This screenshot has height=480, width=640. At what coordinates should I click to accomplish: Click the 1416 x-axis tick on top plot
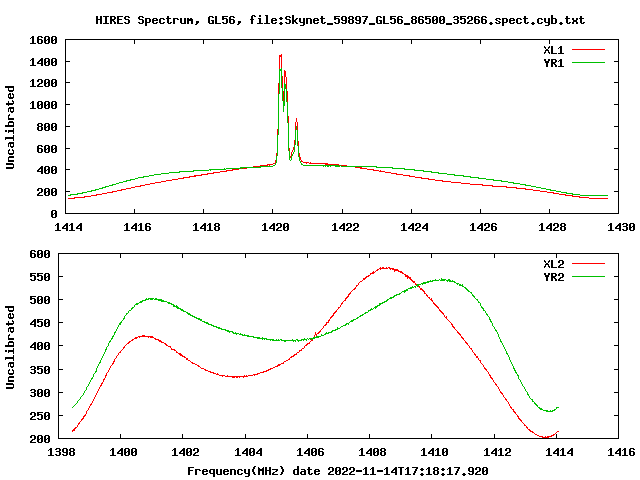point(137,227)
